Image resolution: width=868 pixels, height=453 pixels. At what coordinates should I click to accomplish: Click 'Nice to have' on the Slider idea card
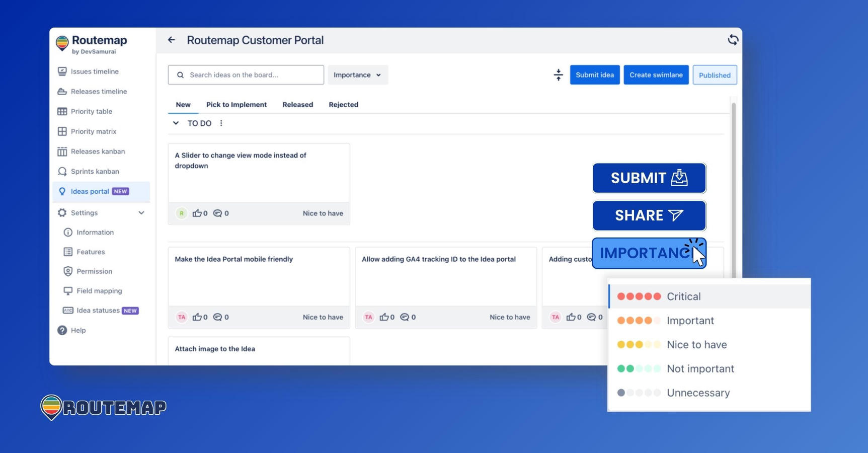tap(323, 213)
